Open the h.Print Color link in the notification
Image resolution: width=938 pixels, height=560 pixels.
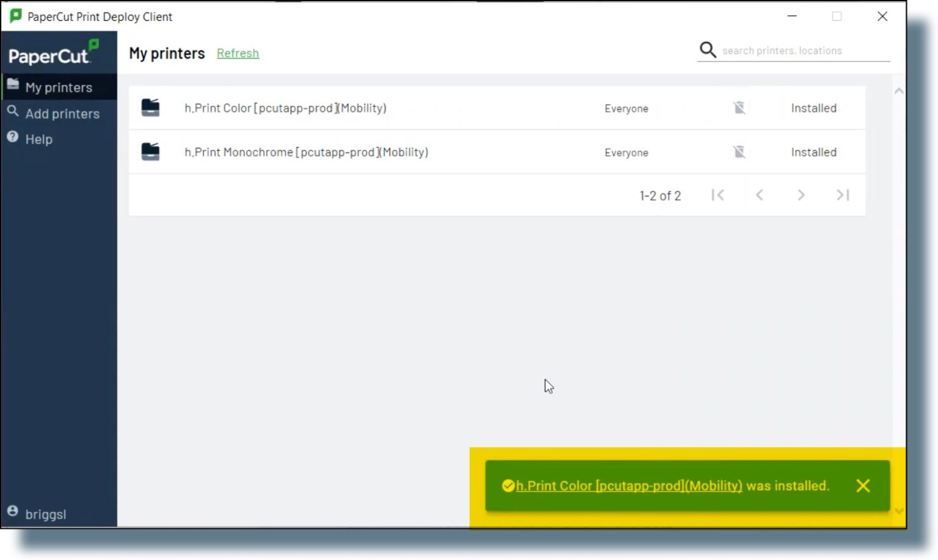point(629,485)
